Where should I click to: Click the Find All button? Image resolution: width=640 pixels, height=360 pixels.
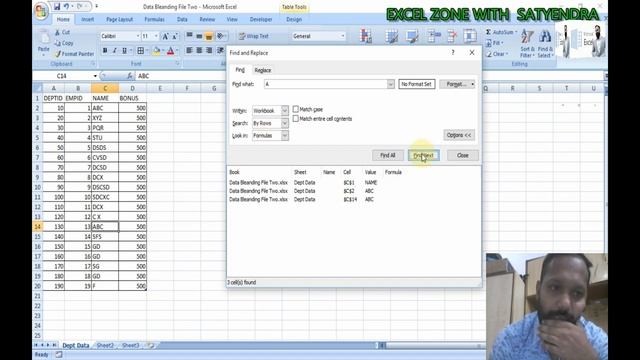(x=387, y=155)
